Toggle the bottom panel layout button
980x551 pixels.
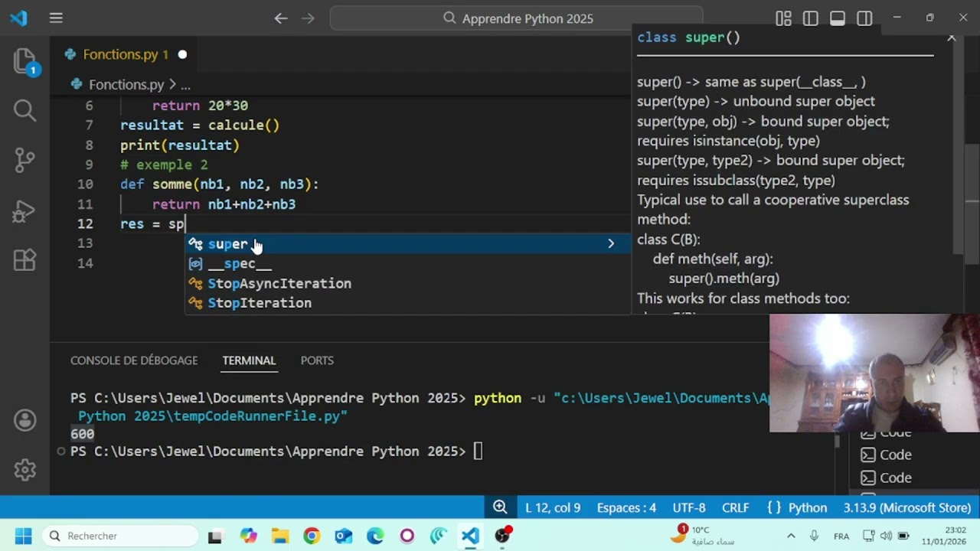coord(838,18)
